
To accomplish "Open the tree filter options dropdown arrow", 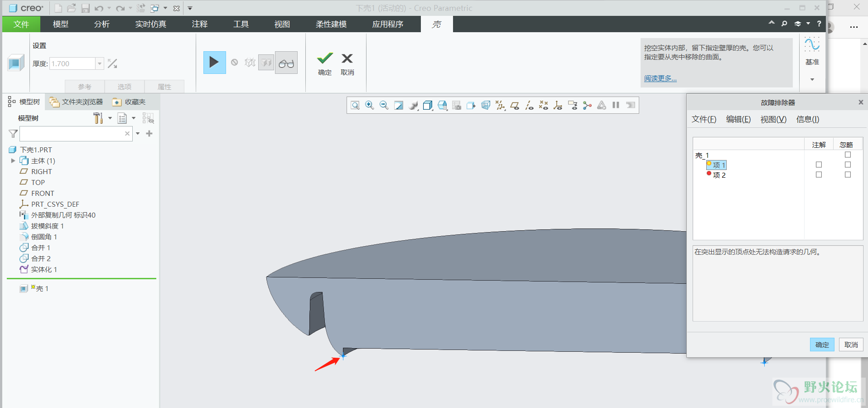I will [x=138, y=134].
